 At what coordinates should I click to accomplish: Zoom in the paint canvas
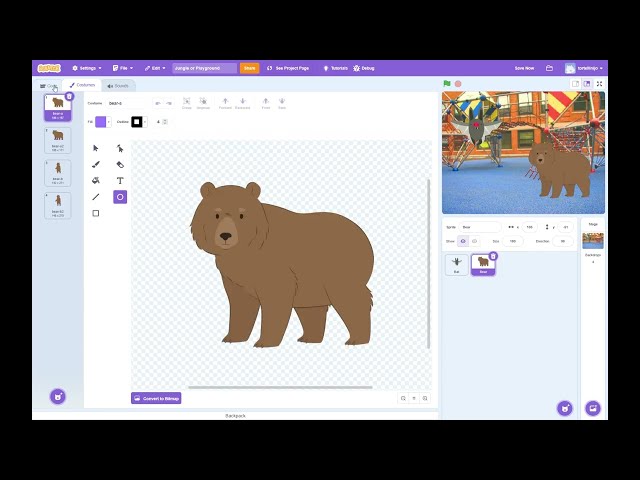[425, 398]
